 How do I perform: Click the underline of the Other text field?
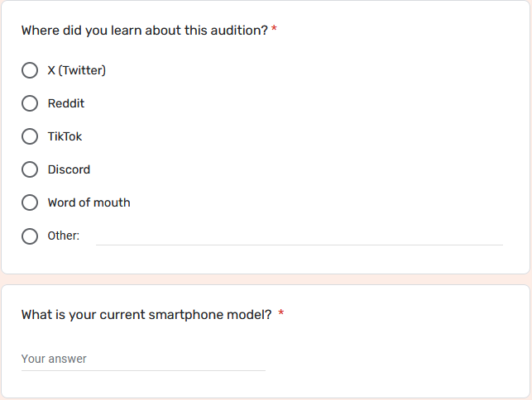tap(300, 245)
